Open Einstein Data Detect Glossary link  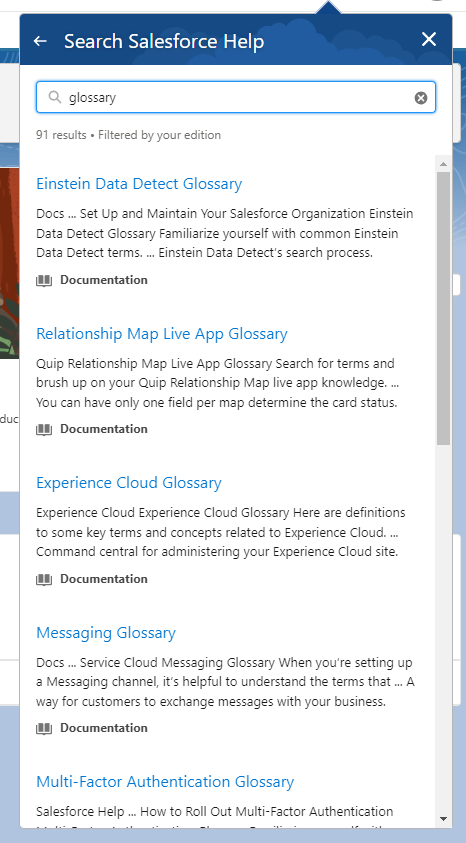pos(139,184)
